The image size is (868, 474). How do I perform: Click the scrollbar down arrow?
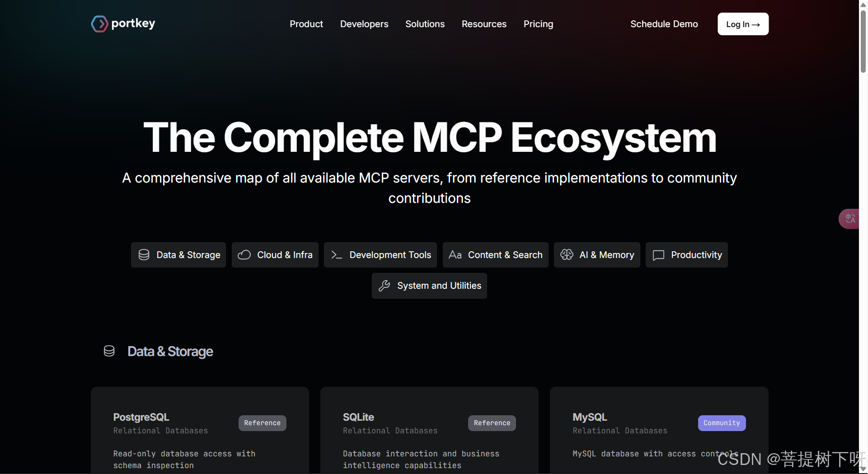(x=863, y=469)
